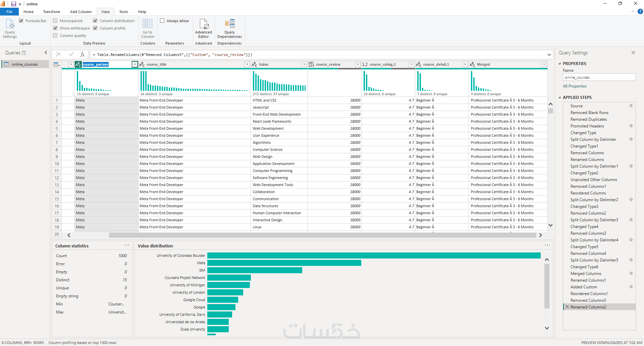
Task: Switch to the Help tab
Action: coord(142,12)
